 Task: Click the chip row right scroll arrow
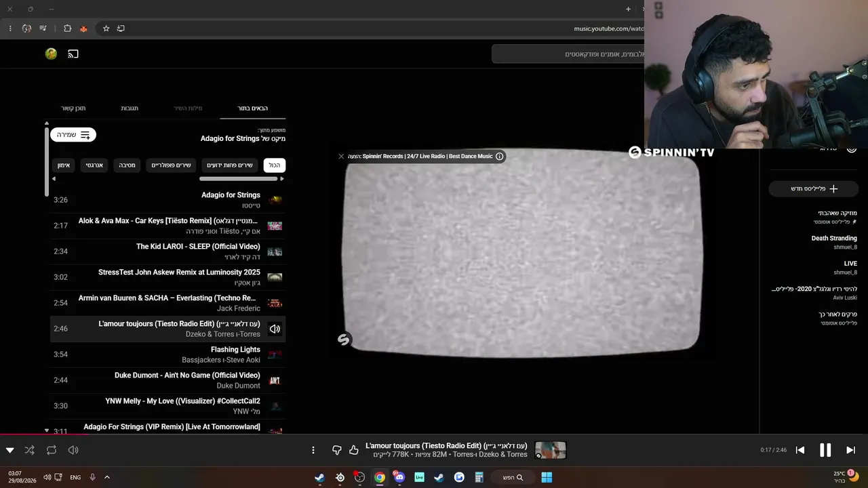(282, 179)
